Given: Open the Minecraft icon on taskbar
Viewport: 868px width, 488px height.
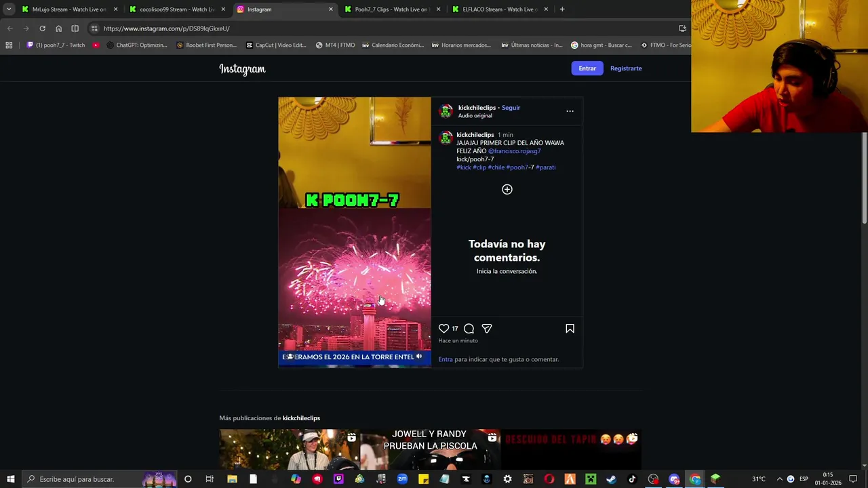Looking at the screenshot, I should pos(591,479).
